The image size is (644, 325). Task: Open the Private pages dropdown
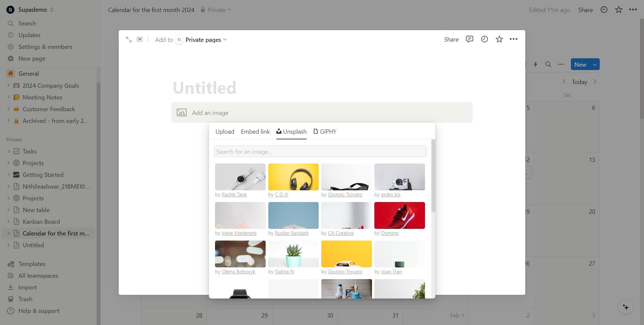click(206, 40)
